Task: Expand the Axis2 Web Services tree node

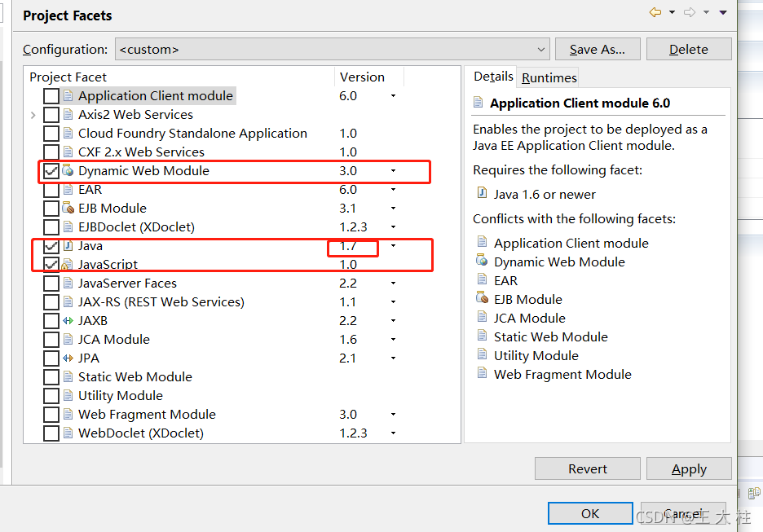Action: [33, 115]
